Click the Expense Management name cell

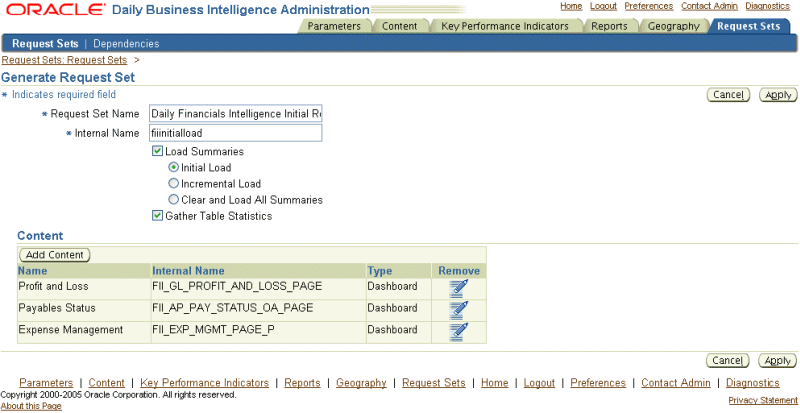(70, 330)
